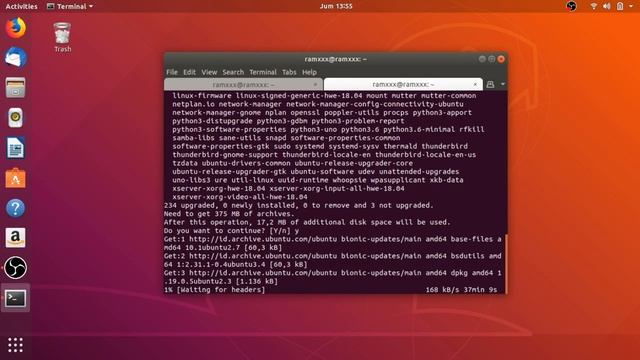
Task: Open the Help menu in terminal
Action: 309,72
